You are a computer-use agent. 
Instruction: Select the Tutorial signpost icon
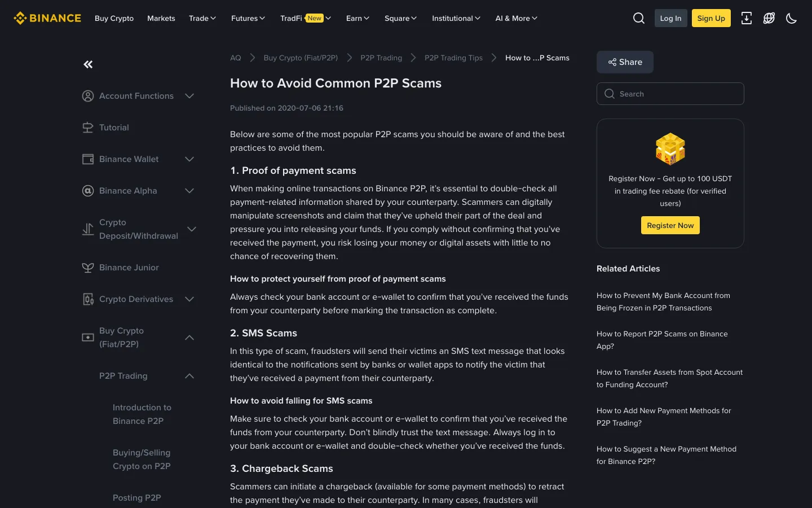coord(88,128)
